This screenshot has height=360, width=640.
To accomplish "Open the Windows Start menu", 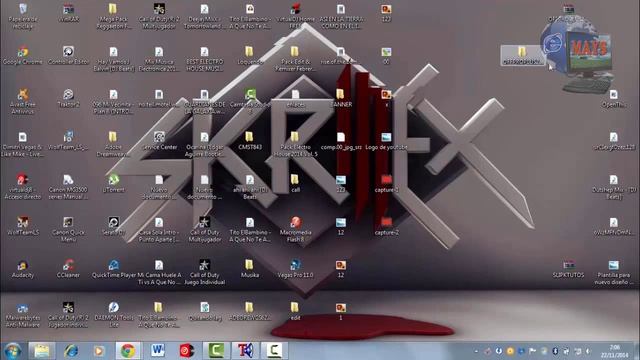I will click(13, 351).
